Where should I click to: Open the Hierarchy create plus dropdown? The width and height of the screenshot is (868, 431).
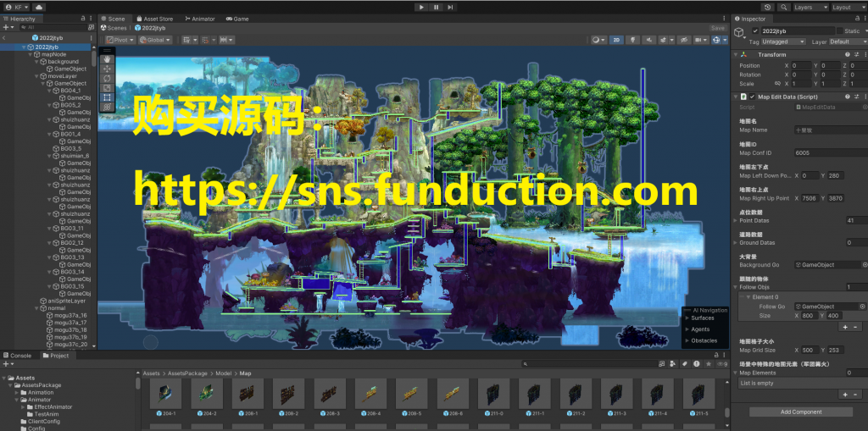tap(8, 27)
